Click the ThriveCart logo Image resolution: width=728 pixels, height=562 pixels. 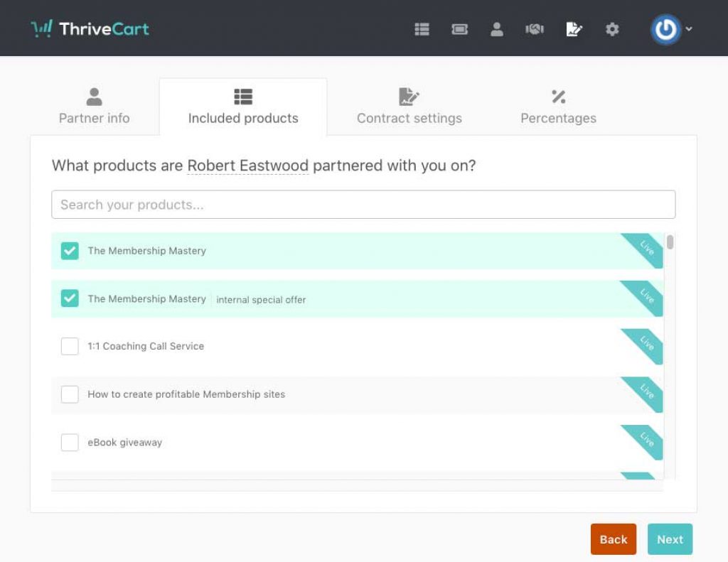[x=90, y=28]
